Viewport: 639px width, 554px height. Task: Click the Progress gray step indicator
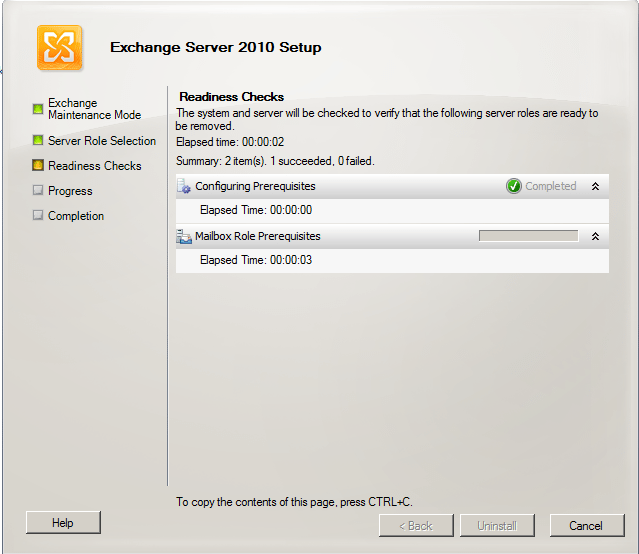(x=38, y=190)
